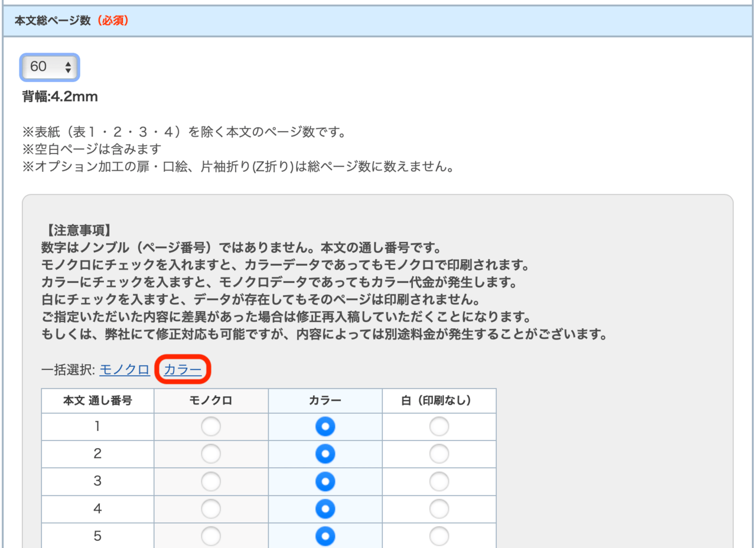Select カラー radio for page 3
Viewport: 756px width, 548px height.
click(x=325, y=481)
